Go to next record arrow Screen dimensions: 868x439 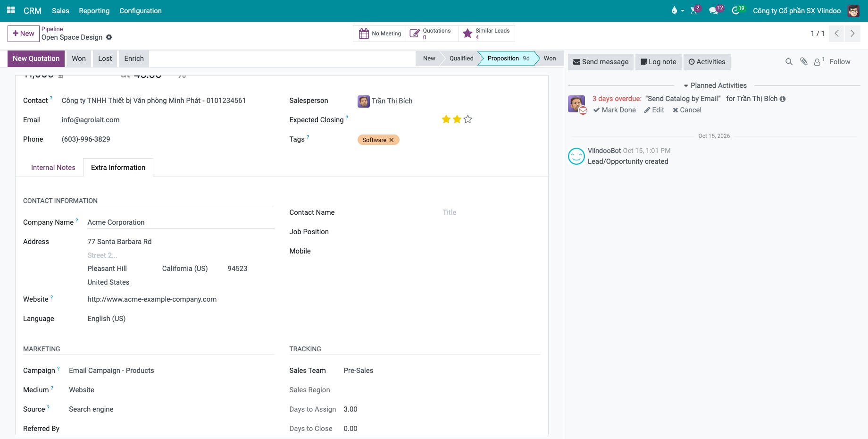tap(852, 34)
